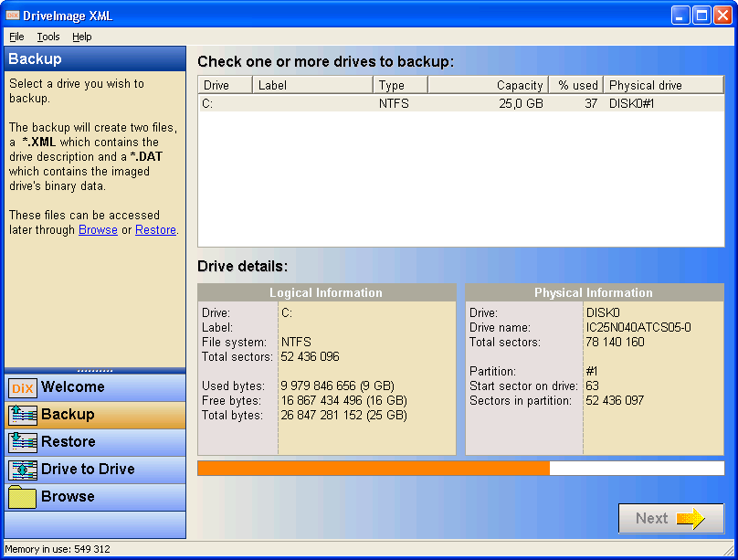Click the Drive to Drive icon

pos(22,470)
